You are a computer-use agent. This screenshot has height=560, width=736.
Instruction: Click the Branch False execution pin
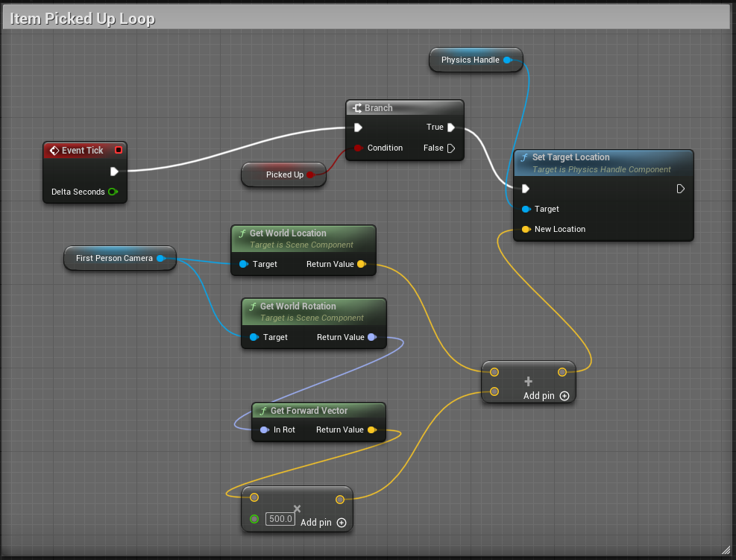(450, 148)
